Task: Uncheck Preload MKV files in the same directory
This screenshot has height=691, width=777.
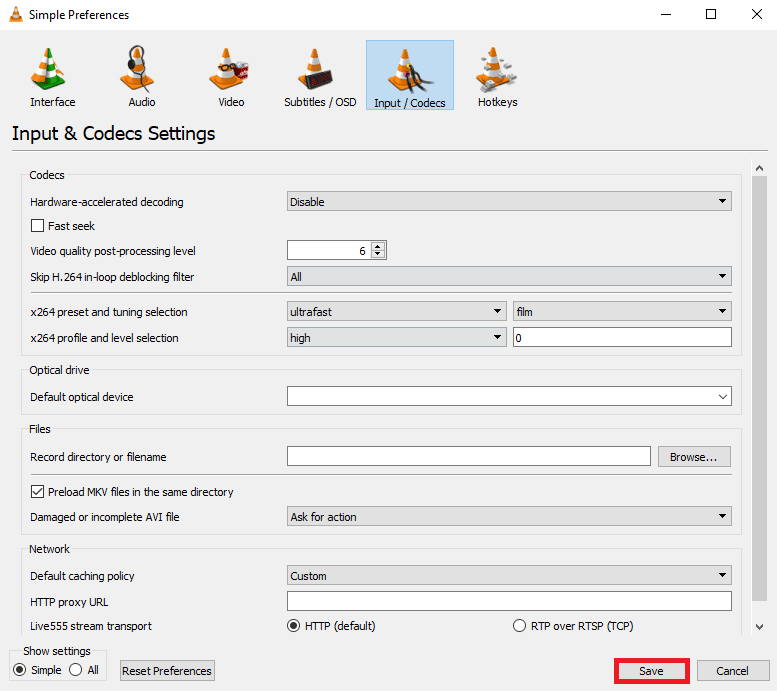Action: point(37,492)
